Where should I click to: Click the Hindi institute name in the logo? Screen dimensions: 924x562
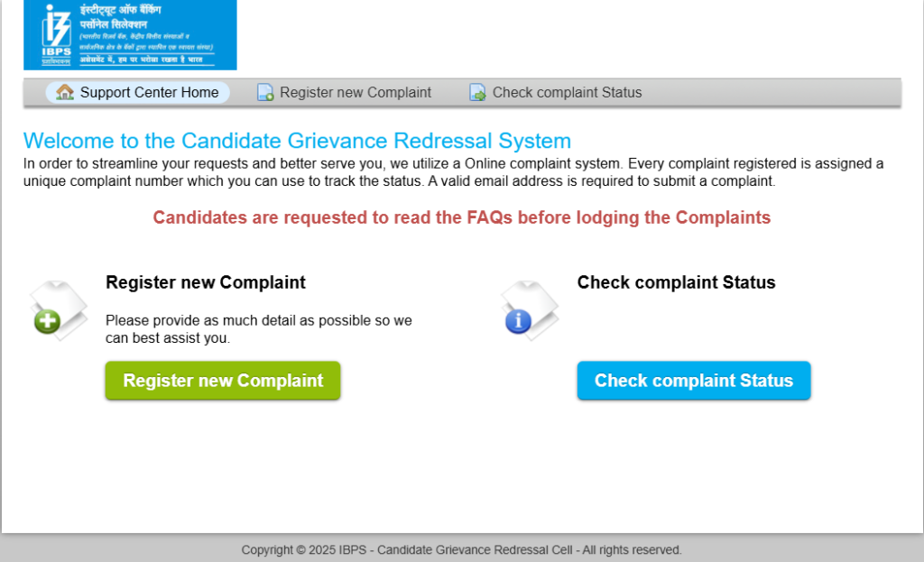click(120, 16)
